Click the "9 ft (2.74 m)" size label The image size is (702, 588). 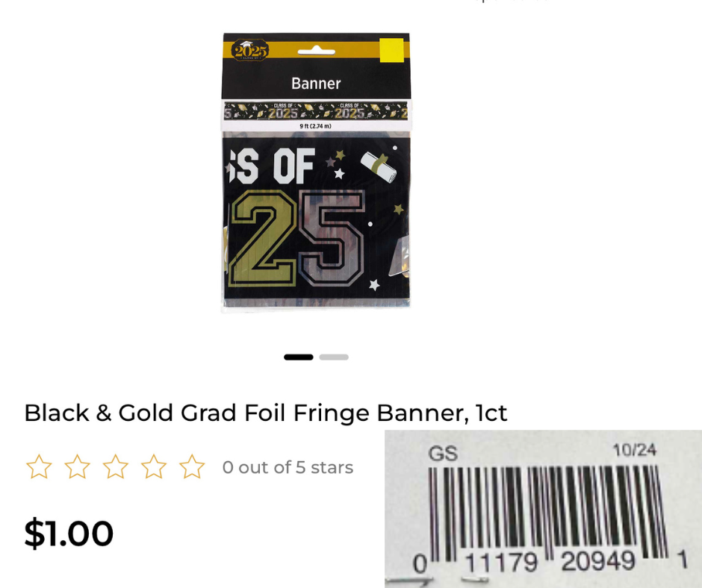(316, 126)
